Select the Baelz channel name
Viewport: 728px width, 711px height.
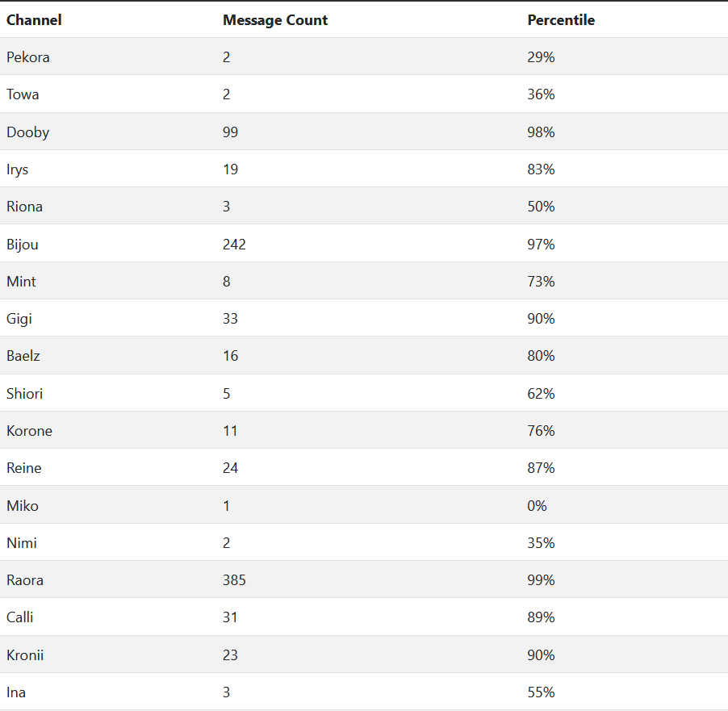[x=23, y=356]
